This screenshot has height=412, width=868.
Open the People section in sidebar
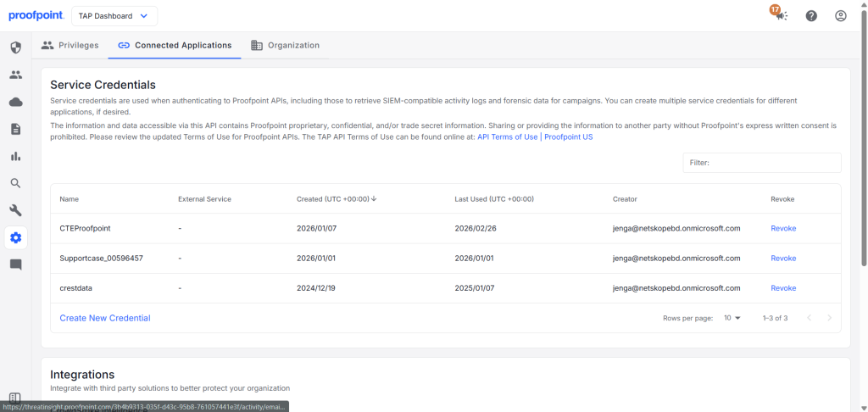tap(16, 75)
